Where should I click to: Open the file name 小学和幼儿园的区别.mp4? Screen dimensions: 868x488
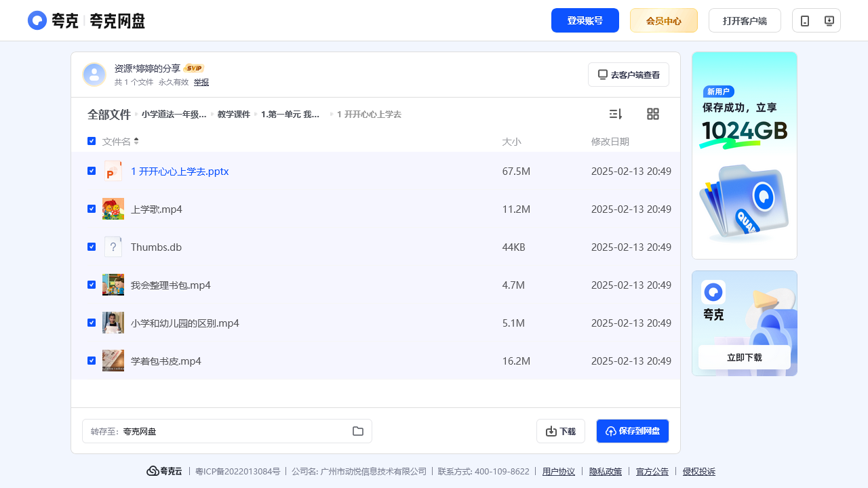point(185,323)
